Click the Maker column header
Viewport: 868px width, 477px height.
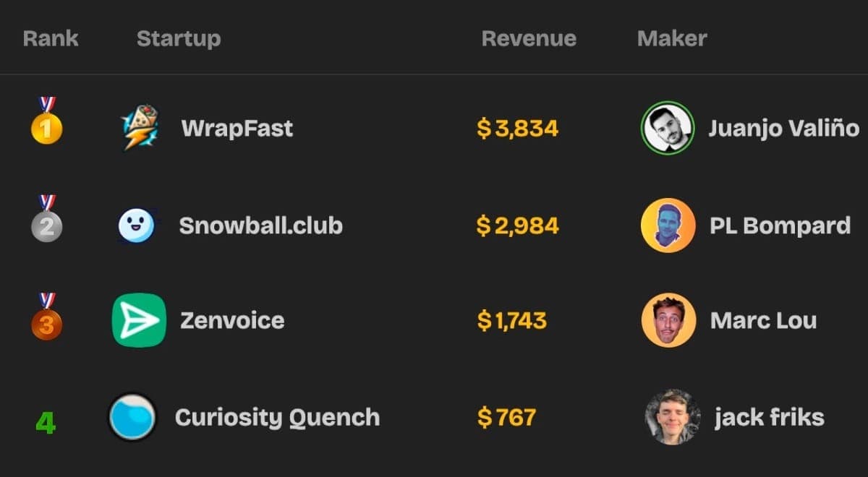click(x=672, y=38)
